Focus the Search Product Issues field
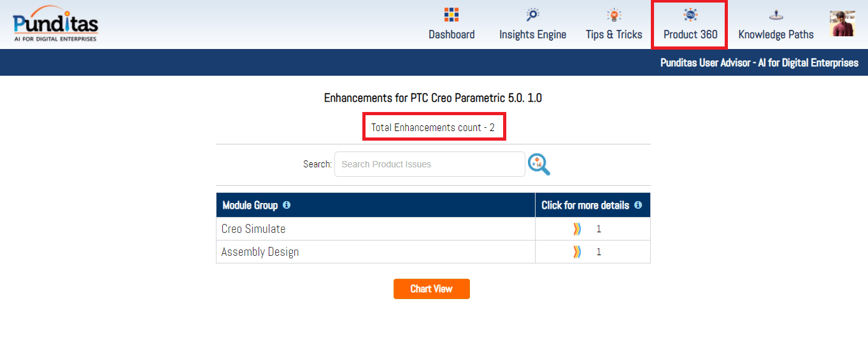 (x=429, y=164)
